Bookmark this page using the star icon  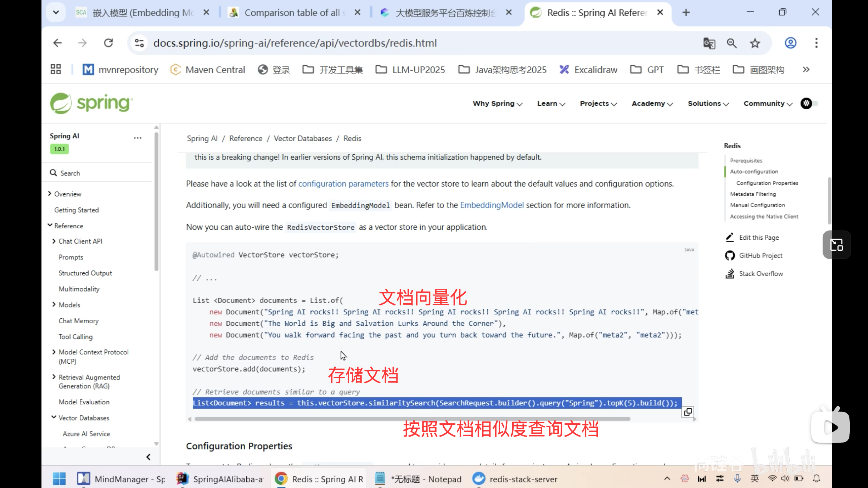coord(755,43)
